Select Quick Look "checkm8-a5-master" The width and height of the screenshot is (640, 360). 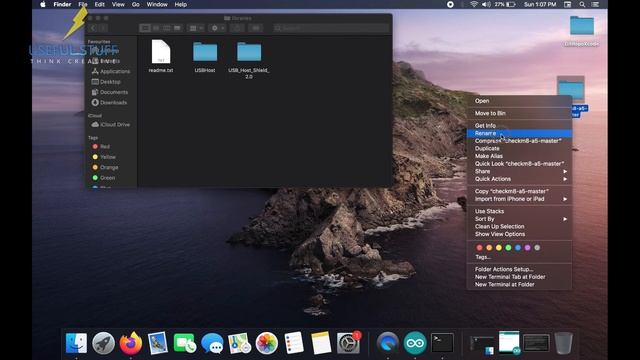tap(519, 164)
